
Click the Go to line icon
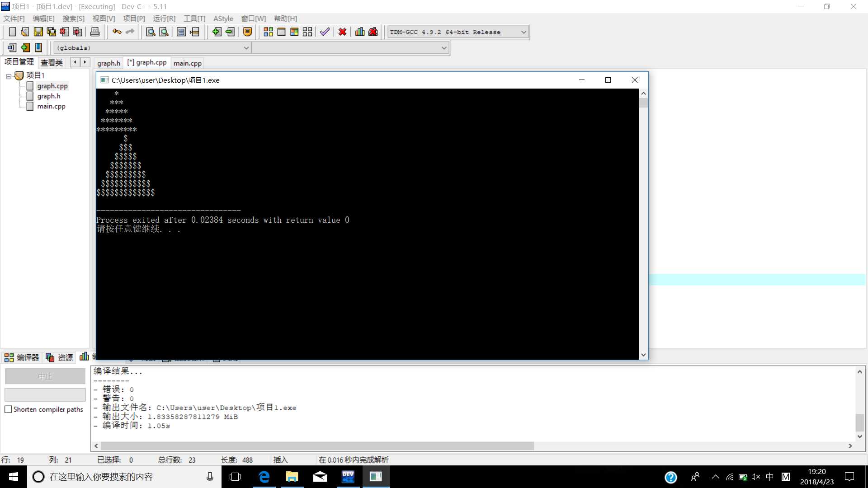point(194,32)
